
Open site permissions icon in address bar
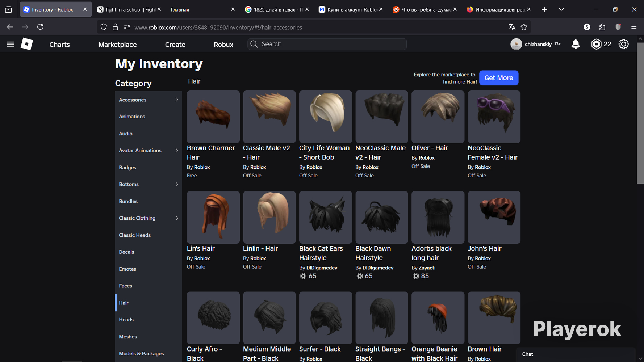click(127, 27)
